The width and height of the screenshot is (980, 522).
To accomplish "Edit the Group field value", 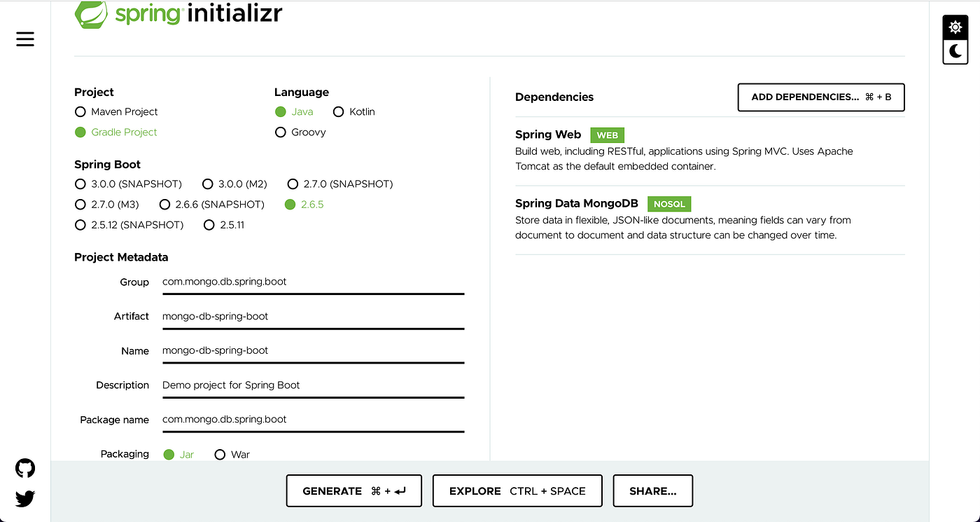I will [313, 282].
